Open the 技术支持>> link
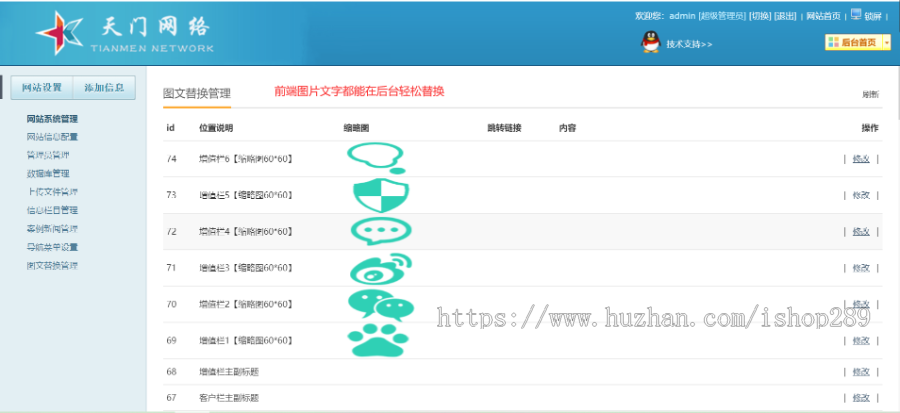Image resolution: width=900 pixels, height=413 pixels. point(689,44)
